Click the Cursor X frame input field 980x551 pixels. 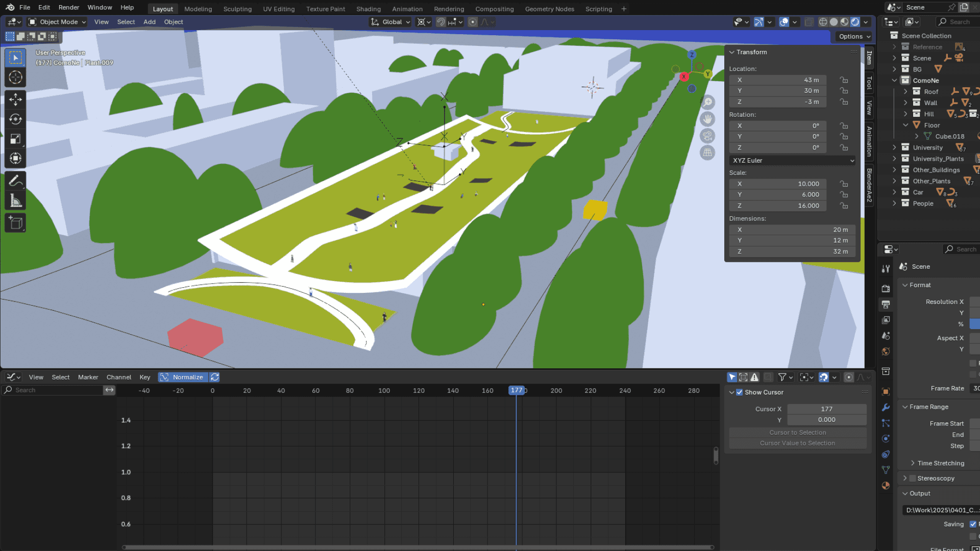[826, 409]
